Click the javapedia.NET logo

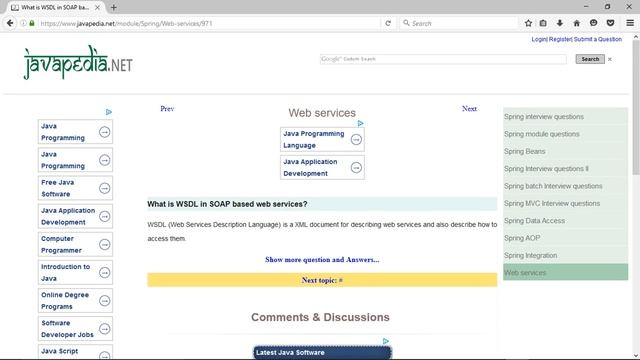(x=78, y=62)
